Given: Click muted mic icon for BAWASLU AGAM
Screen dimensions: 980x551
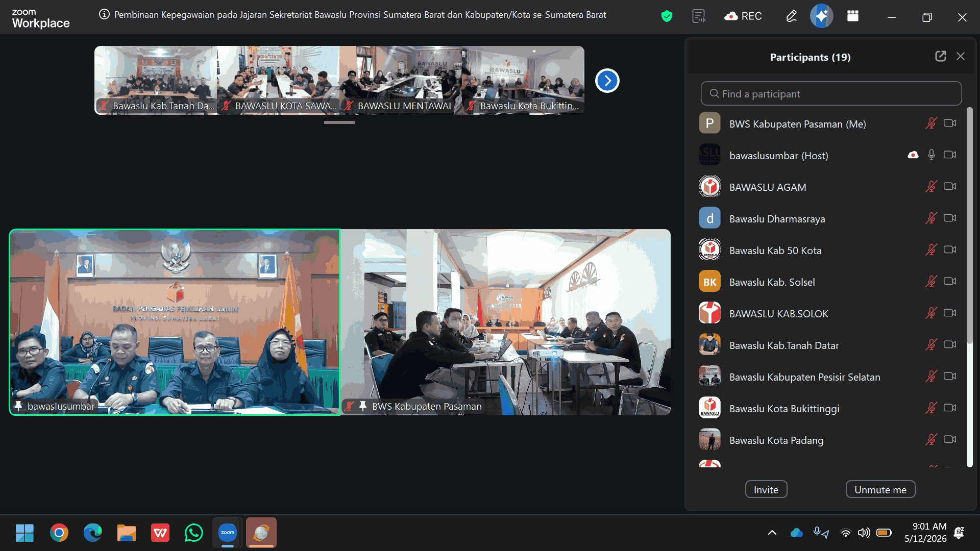Looking at the screenshot, I should pyautogui.click(x=931, y=187).
